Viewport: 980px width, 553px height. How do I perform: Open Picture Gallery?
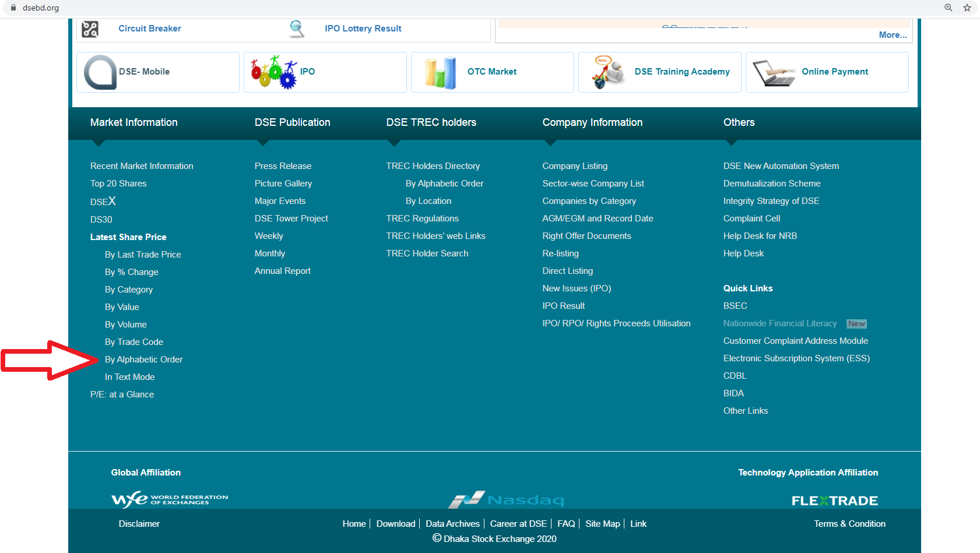tap(283, 184)
